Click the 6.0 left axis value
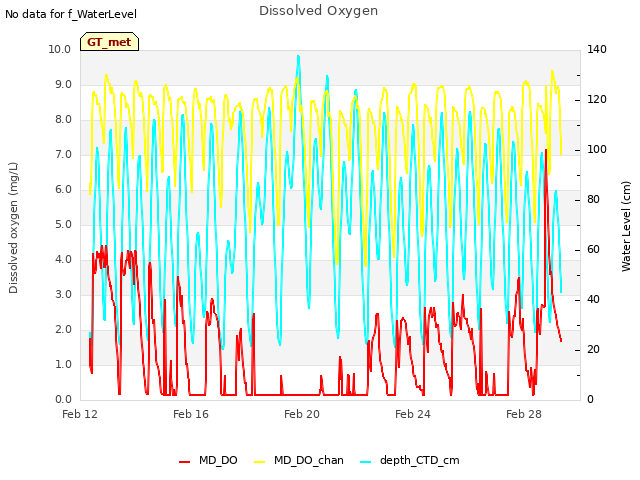The width and height of the screenshot is (640, 480). 63,189
